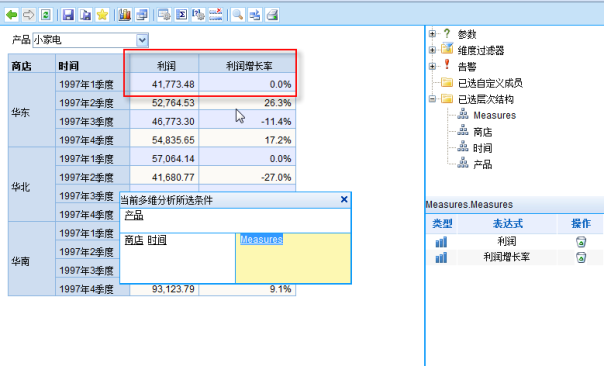Expand the 参数 tree node
604x366 pixels.
coord(432,34)
